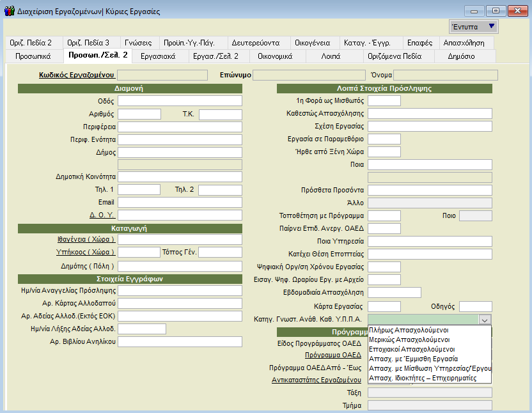Screen dimensions: 532x413
Task: Click the Κωδικός Εργαζομένου link label
Action: 76,75
